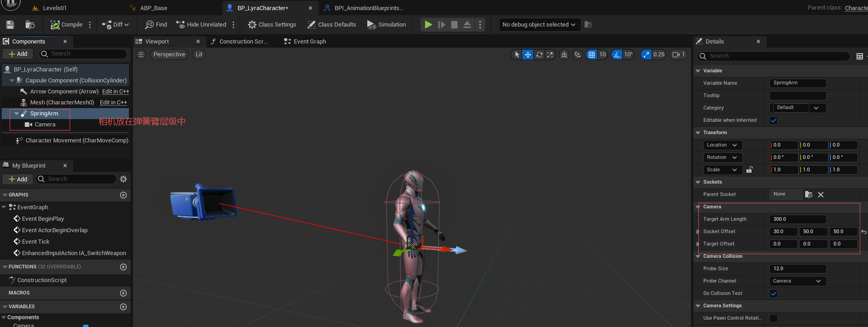Browse parent socket with the search icon
Viewport: 868px width, 327px height.
point(809,195)
